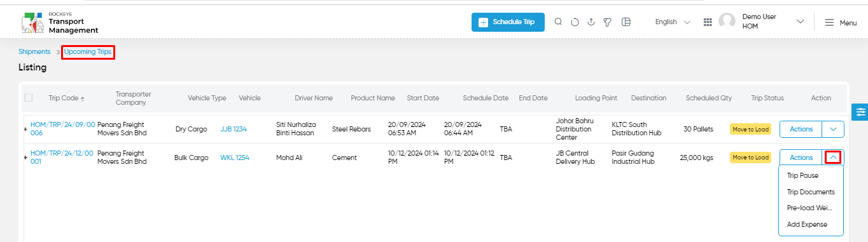Go to Shipments breadcrumb link
868x242 pixels.
pyautogui.click(x=34, y=51)
